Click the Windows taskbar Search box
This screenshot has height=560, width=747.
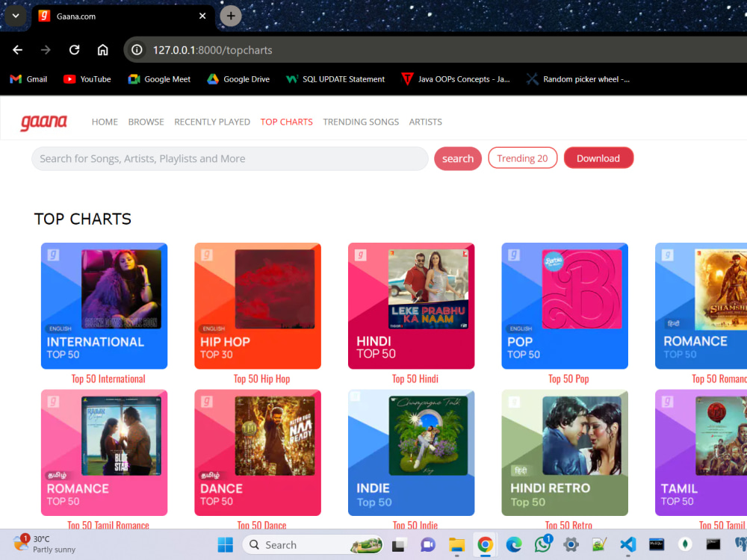313,545
